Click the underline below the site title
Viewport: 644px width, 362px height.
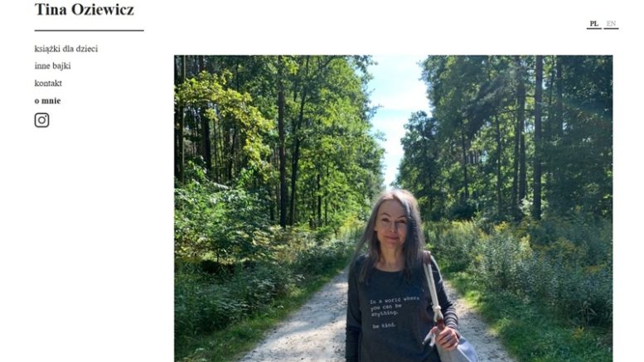click(90, 31)
